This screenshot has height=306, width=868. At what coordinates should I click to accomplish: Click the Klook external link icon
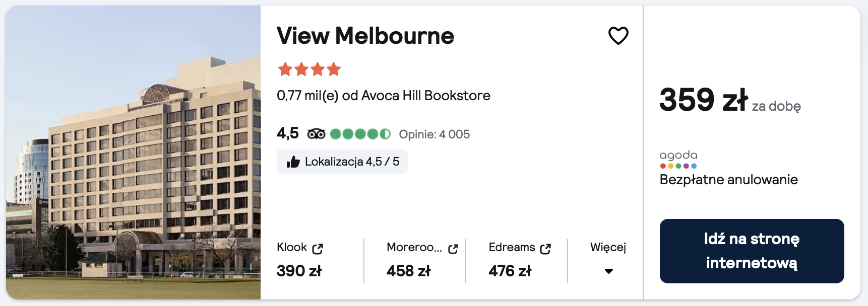click(x=318, y=249)
